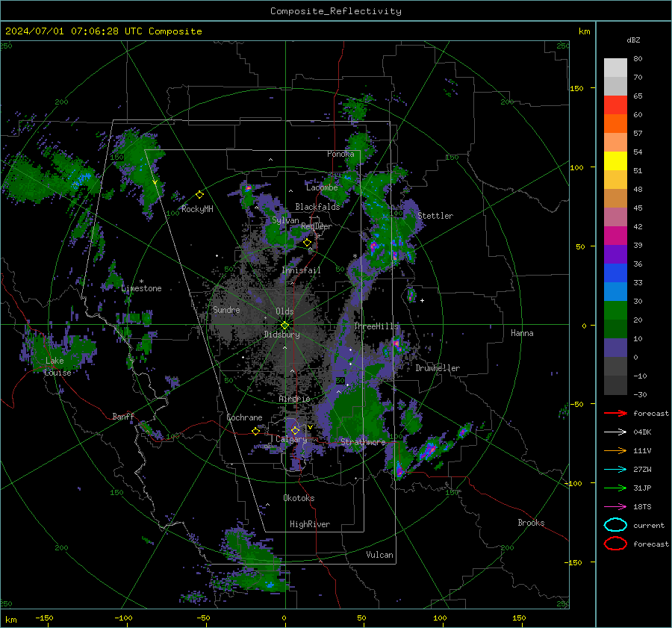
Task: Click the ThreeHills city label
Action: (376, 326)
